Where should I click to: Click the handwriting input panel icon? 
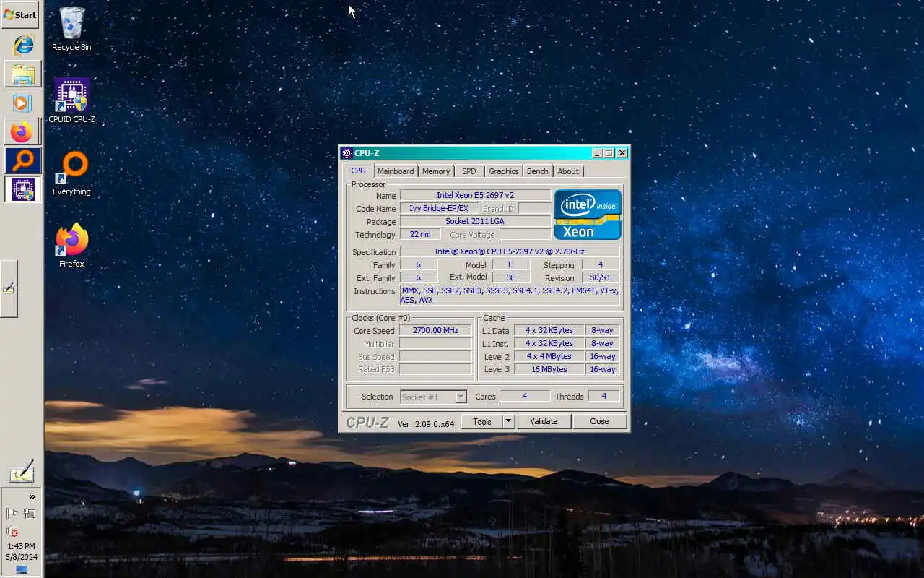tap(22, 473)
